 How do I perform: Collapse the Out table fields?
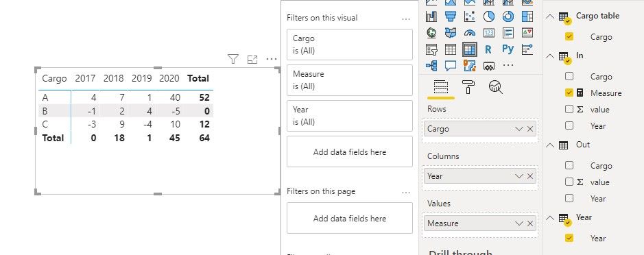point(550,145)
